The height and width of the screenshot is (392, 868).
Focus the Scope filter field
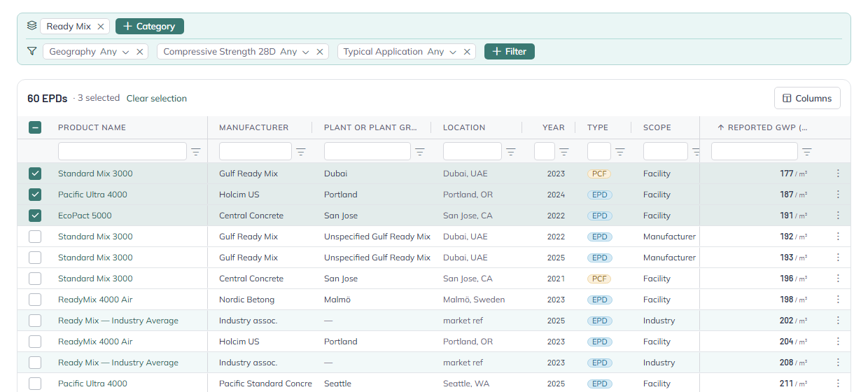666,151
